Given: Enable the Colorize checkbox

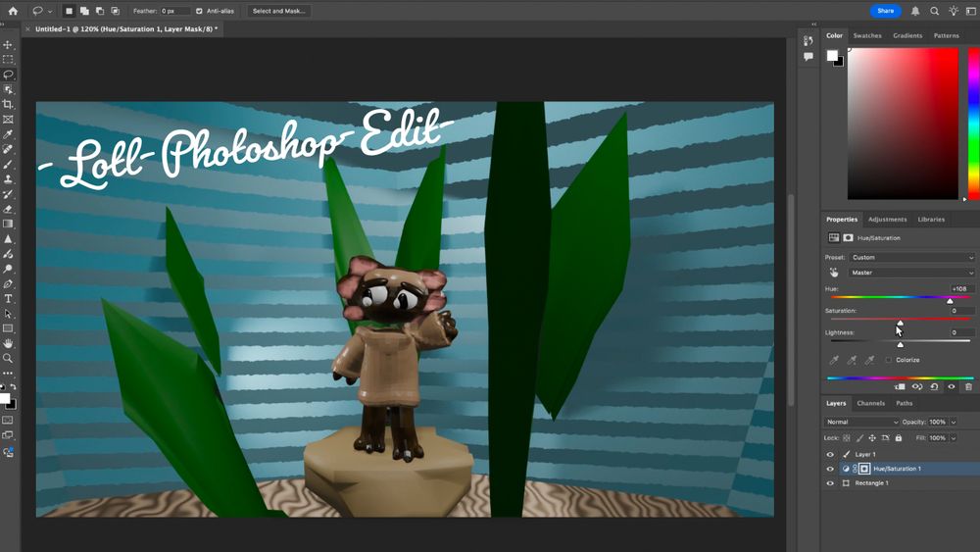Looking at the screenshot, I should click(888, 360).
